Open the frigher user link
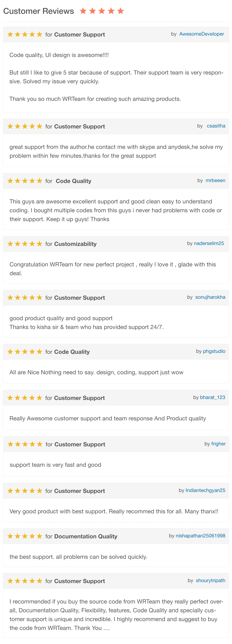This screenshot has height=644, width=232. [x=218, y=444]
